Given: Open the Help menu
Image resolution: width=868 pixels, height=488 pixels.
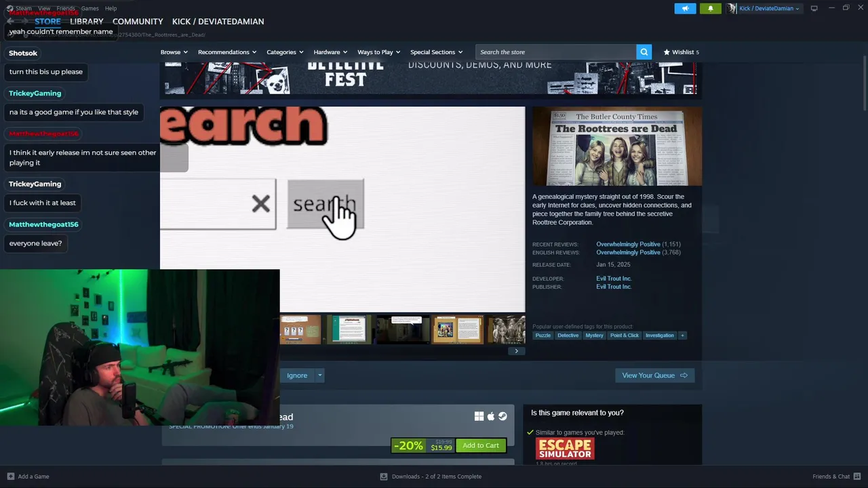Looking at the screenshot, I should 111,8.
